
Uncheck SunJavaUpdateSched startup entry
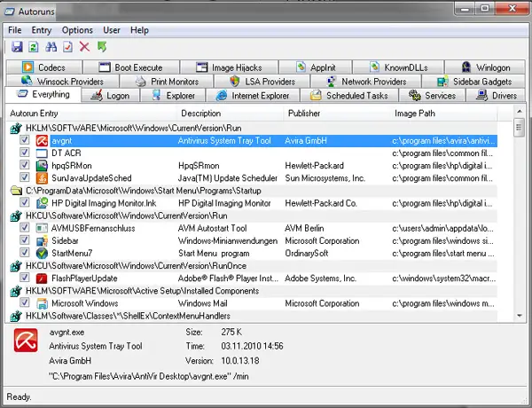pos(25,177)
